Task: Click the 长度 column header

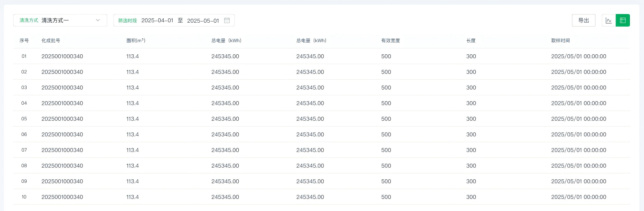Action: point(471,41)
